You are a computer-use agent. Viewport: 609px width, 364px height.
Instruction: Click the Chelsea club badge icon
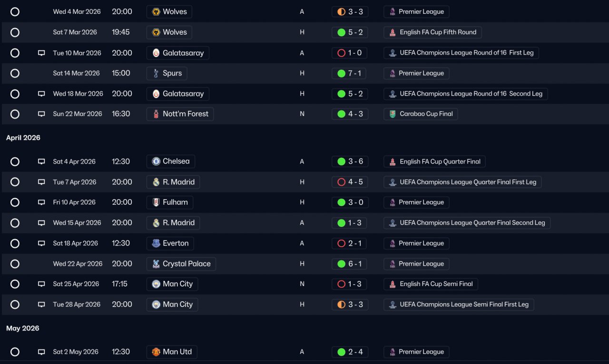point(156,162)
